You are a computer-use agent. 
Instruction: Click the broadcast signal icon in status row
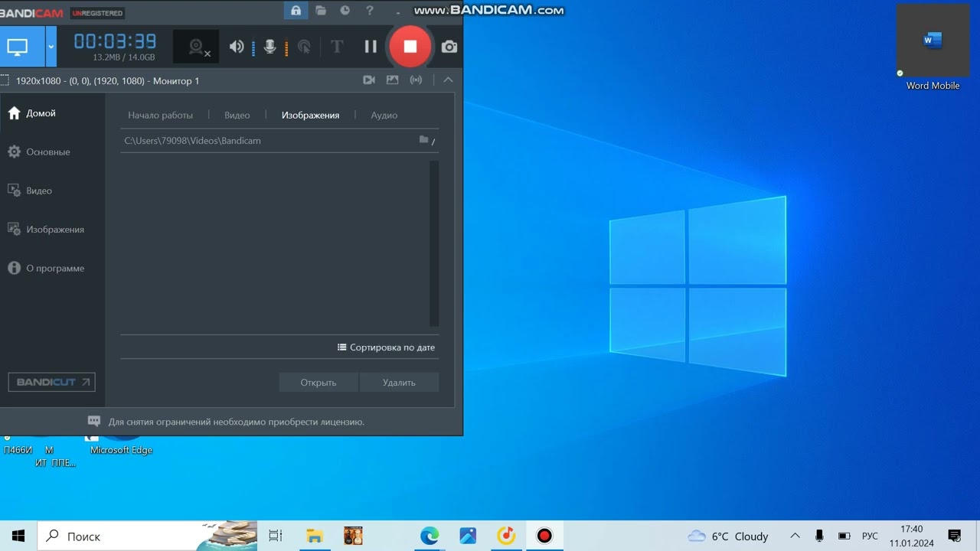pos(416,80)
